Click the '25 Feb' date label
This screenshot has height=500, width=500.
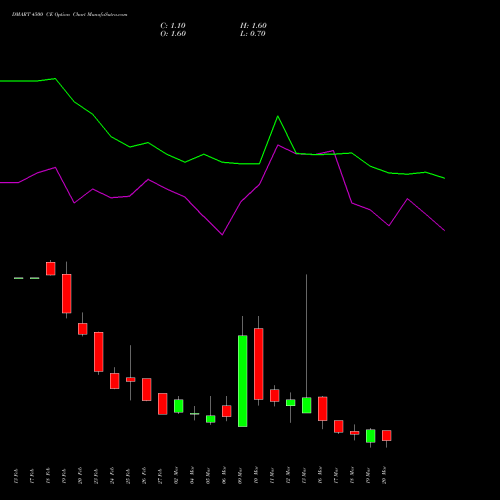point(128,476)
